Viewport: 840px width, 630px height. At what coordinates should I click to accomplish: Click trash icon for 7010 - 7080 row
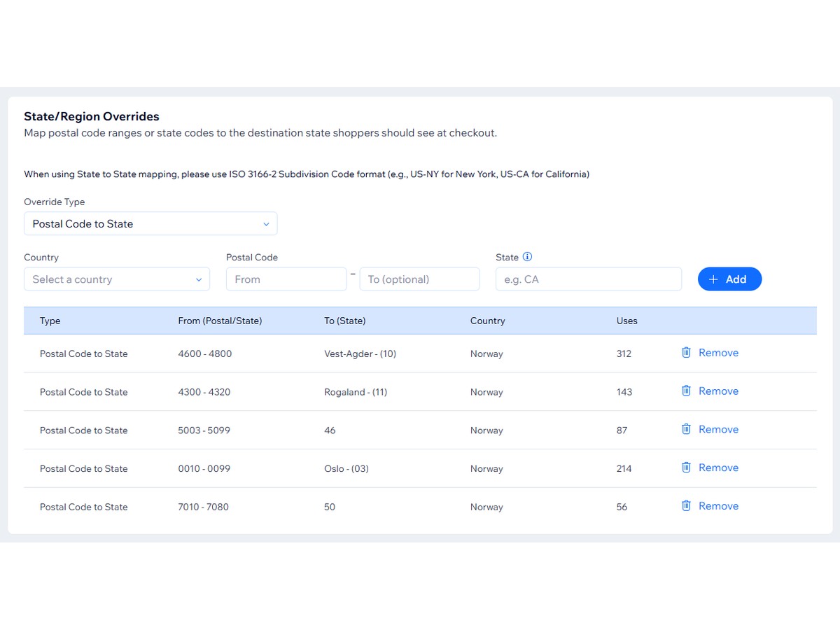pos(686,506)
